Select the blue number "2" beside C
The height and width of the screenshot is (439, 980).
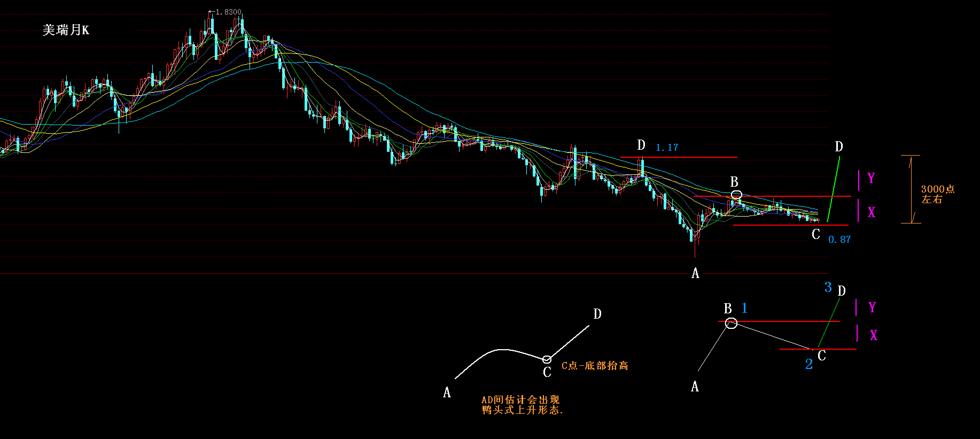tap(809, 364)
